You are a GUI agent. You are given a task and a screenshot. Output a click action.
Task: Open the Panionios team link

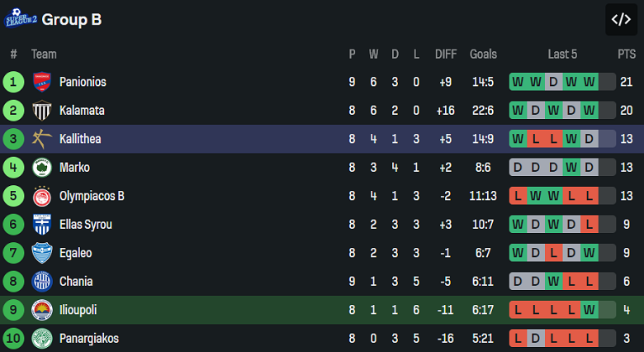tap(83, 82)
